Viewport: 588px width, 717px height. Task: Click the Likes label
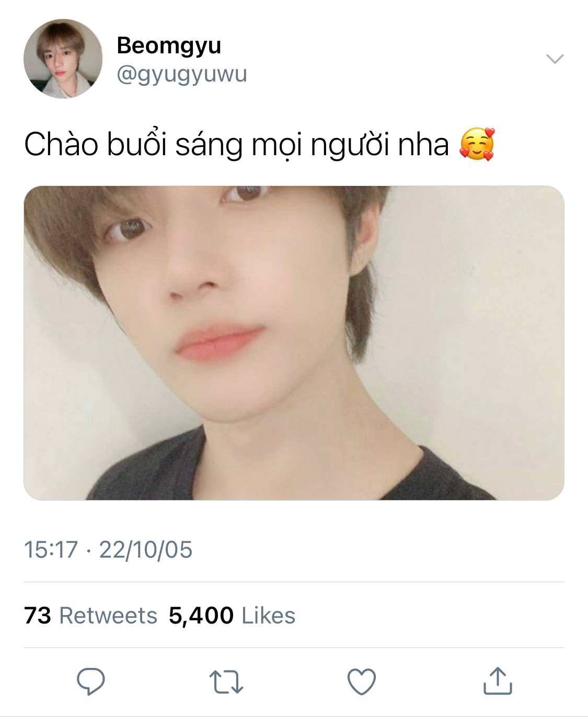(x=269, y=616)
